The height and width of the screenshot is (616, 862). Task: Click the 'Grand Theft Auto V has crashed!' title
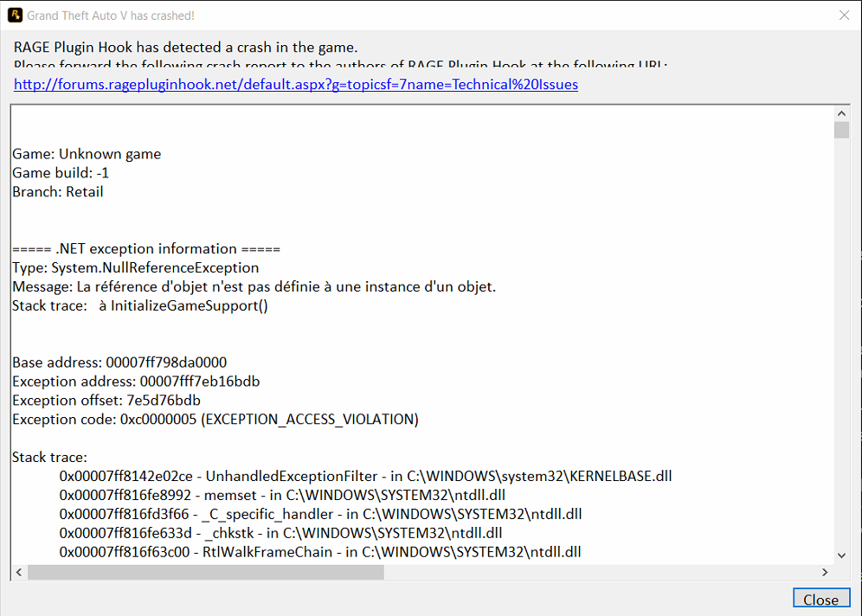pos(111,16)
